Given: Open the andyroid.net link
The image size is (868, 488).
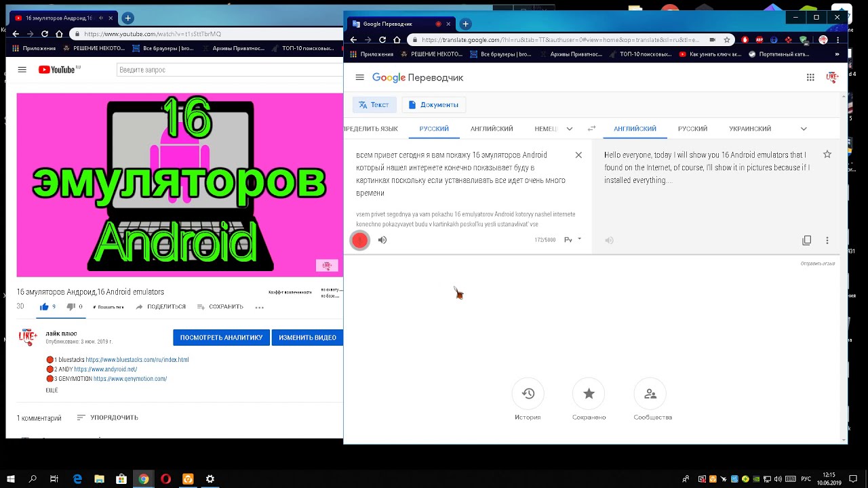Looking at the screenshot, I should pyautogui.click(x=105, y=369).
